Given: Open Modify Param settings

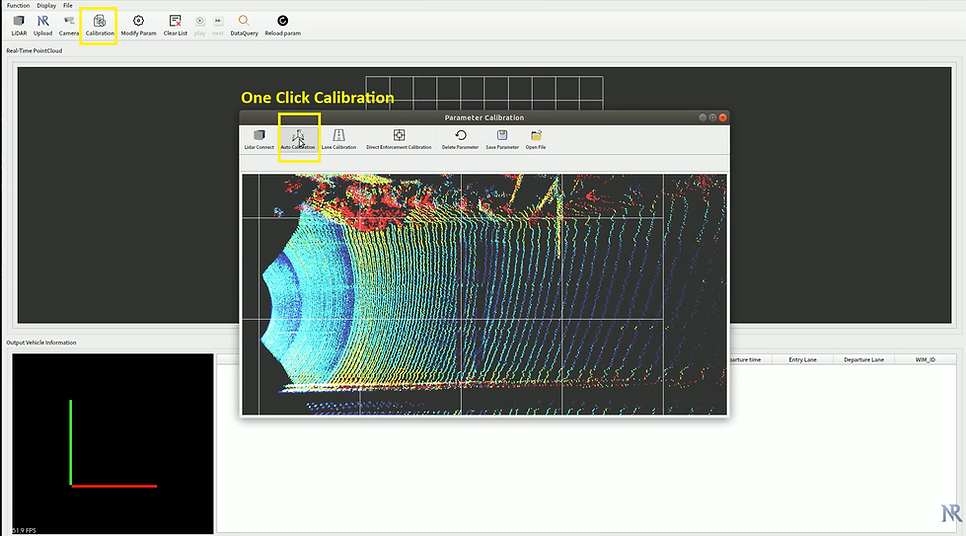Looking at the screenshot, I should [x=138, y=26].
